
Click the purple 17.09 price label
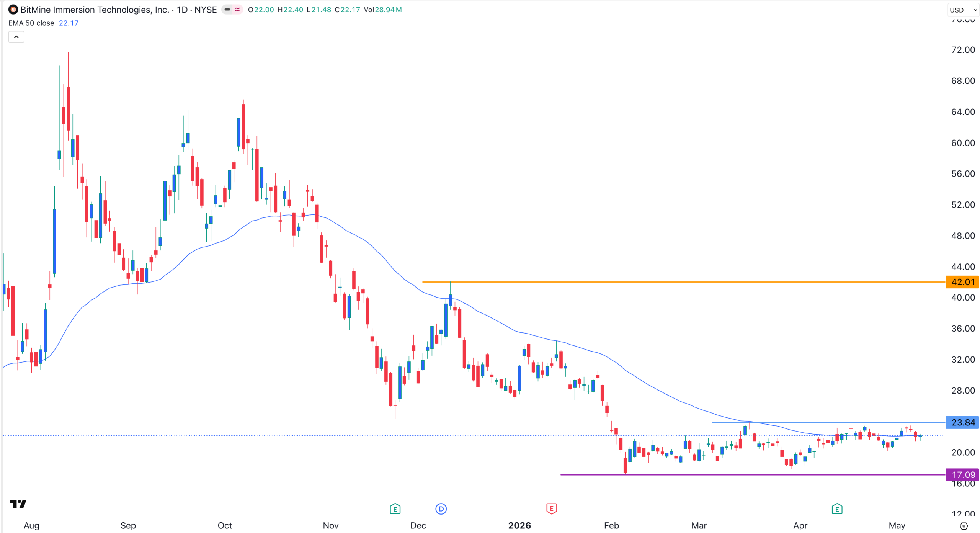(962, 475)
